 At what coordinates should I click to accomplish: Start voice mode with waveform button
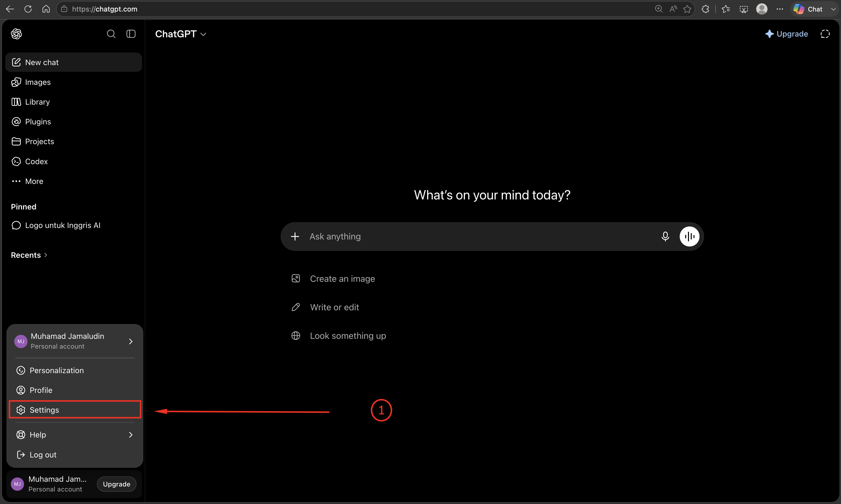(689, 236)
